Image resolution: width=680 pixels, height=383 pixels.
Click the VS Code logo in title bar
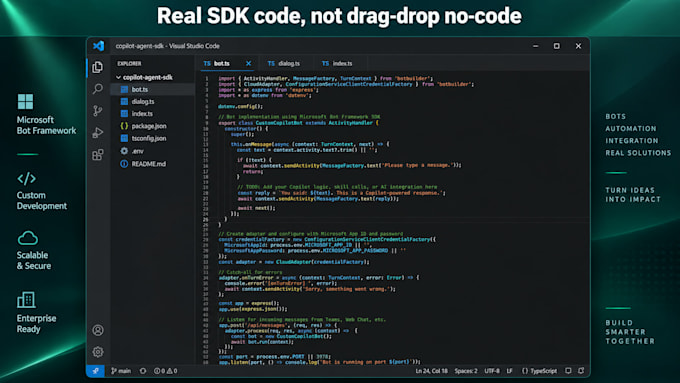pos(98,46)
